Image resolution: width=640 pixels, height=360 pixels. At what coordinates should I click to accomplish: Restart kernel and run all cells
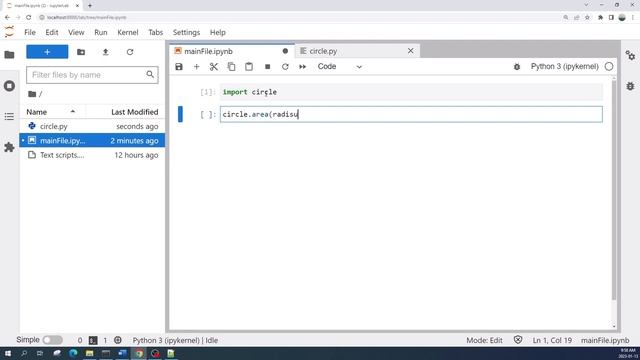click(x=302, y=67)
